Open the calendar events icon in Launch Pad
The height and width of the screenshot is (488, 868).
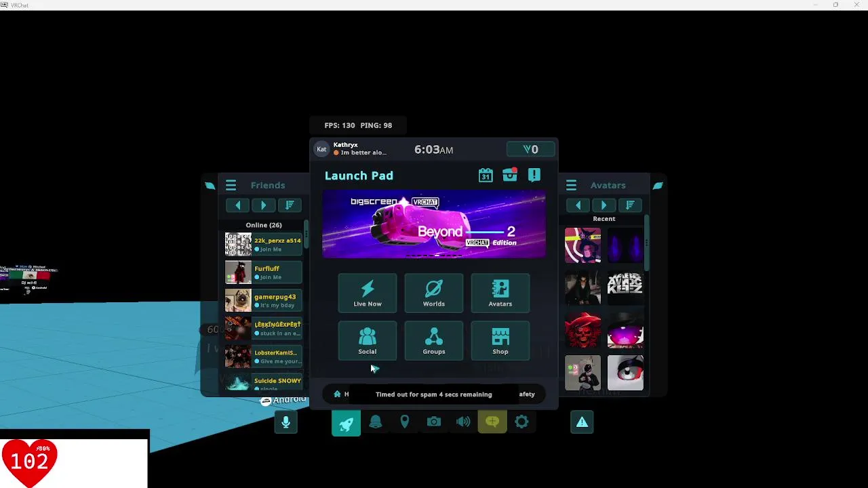(x=486, y=176)
